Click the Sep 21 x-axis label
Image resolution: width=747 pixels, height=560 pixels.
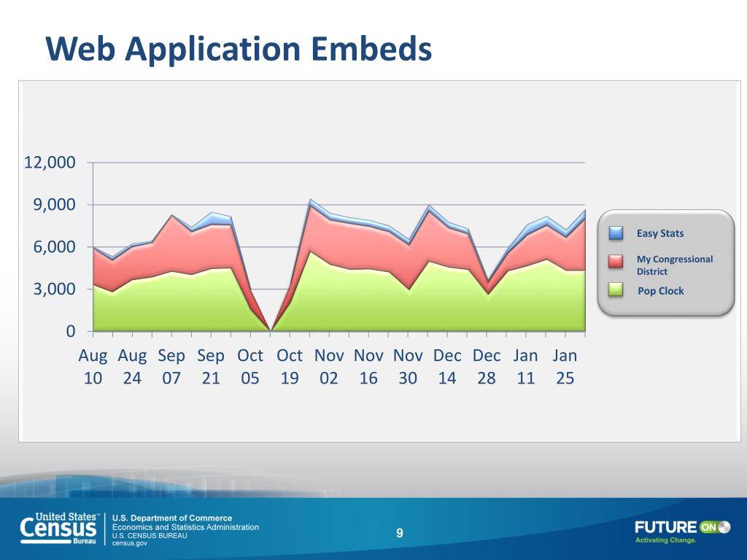pos(211,367)
